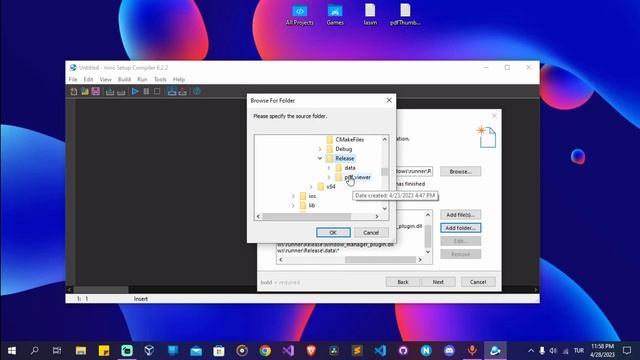Click folder tree scroll-down arrow
This screenshot has width=640, height=360.
point(384,209)
